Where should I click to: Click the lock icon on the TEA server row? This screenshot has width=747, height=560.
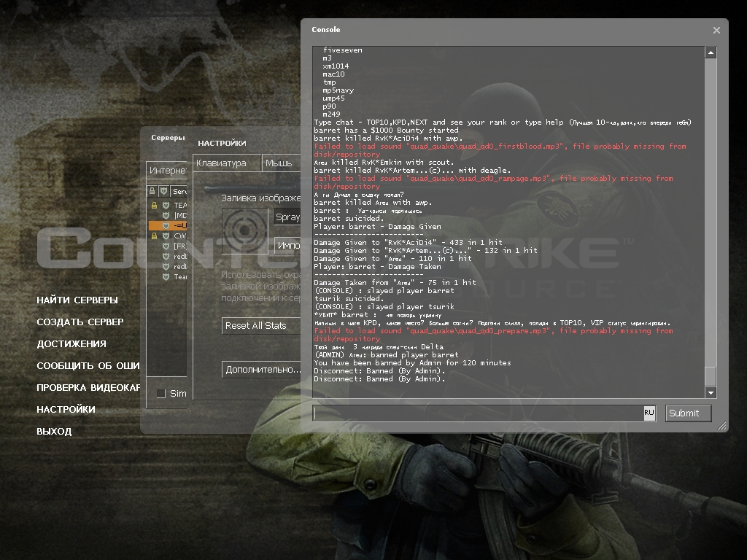(x=154, y=205)
